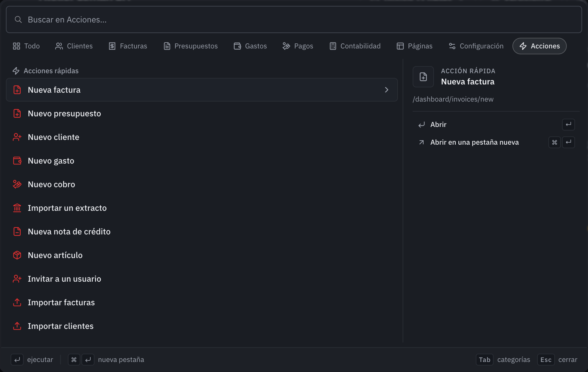
Task: Click the bank icon beside Importar un extracto
Action: pyautogui.click(x=17, y=208)
